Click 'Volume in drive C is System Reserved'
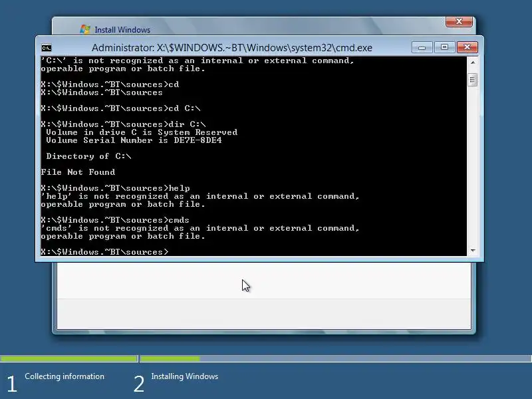This screenshot has height=399, width=532. 142,132
